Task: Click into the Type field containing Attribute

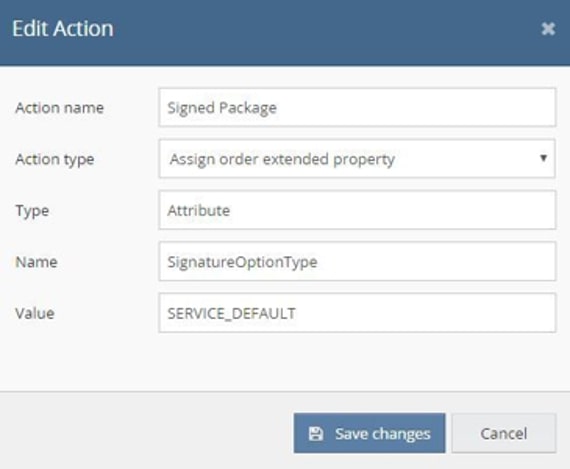Action: pyautogui.click(x=357, y=210)
